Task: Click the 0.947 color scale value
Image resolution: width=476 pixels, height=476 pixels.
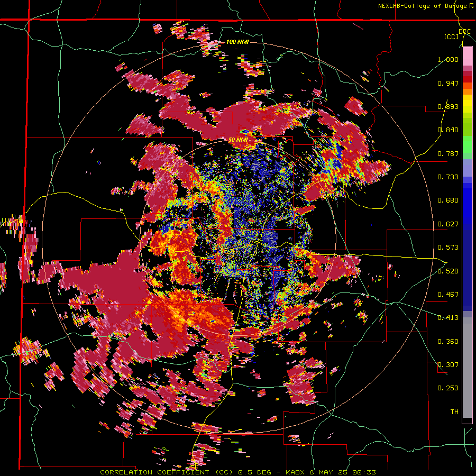Action: click(448, 83)
